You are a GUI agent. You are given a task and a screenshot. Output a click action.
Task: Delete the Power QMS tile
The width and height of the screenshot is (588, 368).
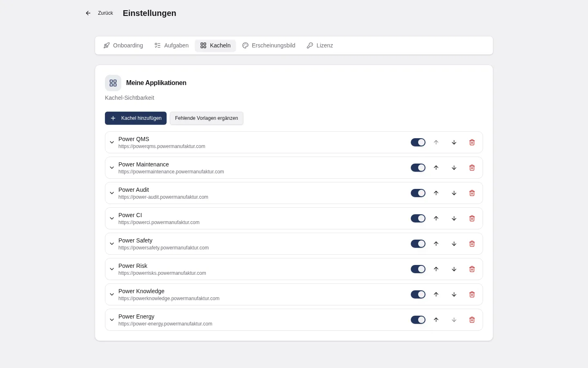tap(472, 142)
